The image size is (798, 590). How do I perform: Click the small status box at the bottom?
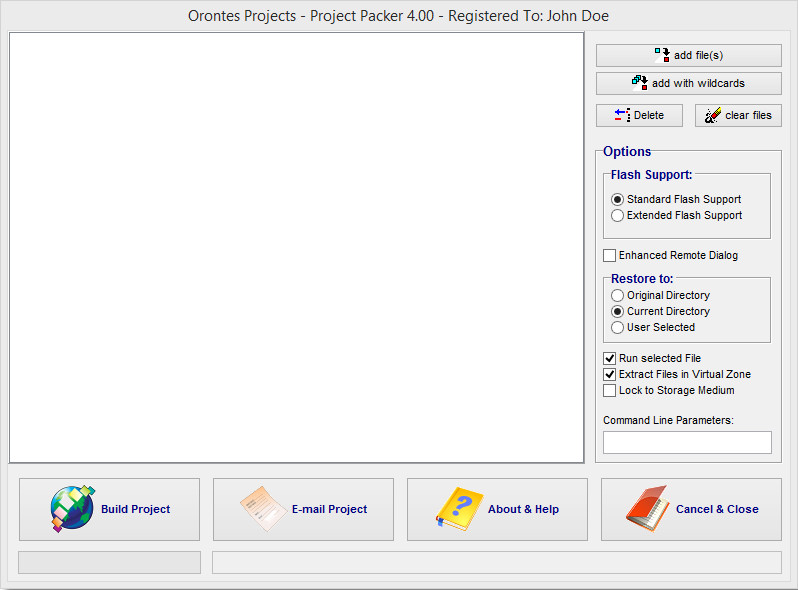pyautogui.click(x=109, y=563)
